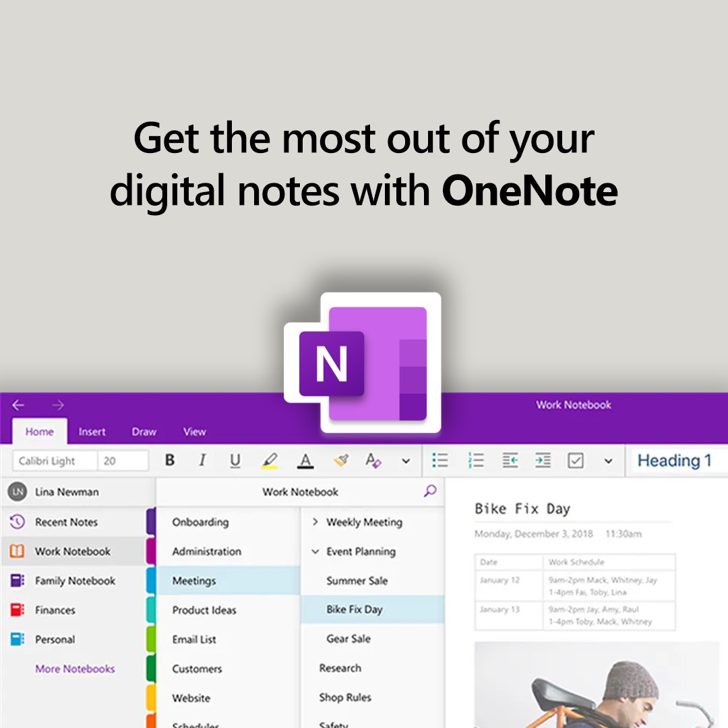Switch to the View tab
The height and width of the screenshot is (728, 728).
[x=195, y=432]
